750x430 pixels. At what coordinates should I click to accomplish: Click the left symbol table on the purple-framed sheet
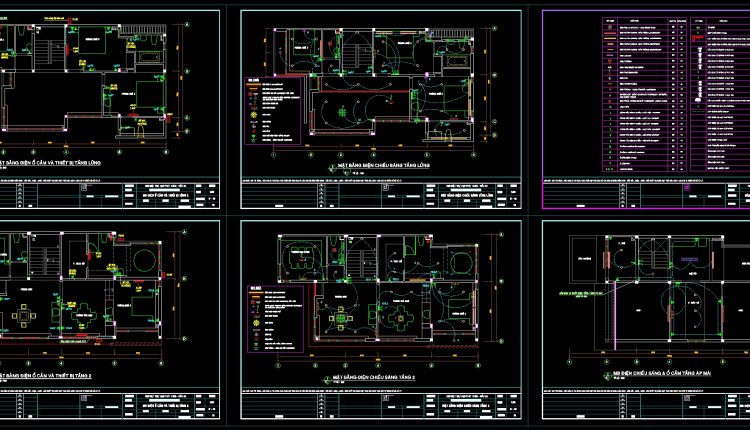pos(645,95)
